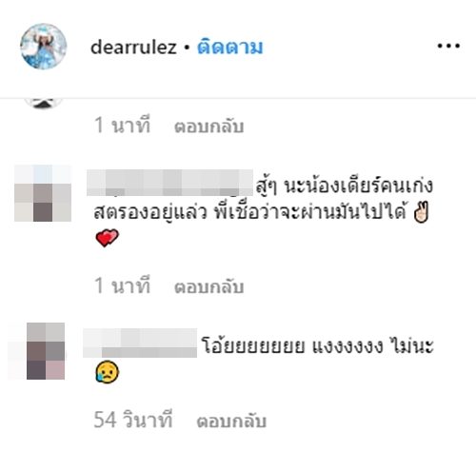The height and width of the screenshot is (451, 476).
Task: Click the blurred username before โอ้ยยยยยย
Action: click(x=140, y=343)
